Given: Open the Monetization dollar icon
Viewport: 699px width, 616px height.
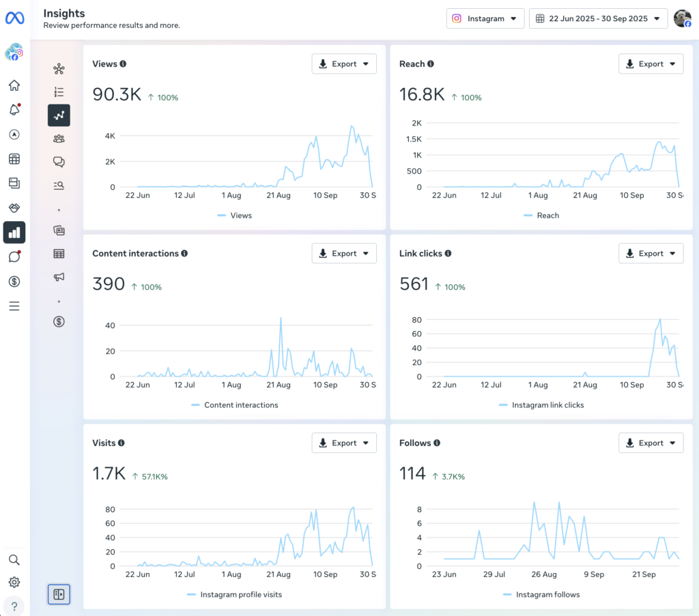Looking at the screenshot, I should click(x=14, y=281).
